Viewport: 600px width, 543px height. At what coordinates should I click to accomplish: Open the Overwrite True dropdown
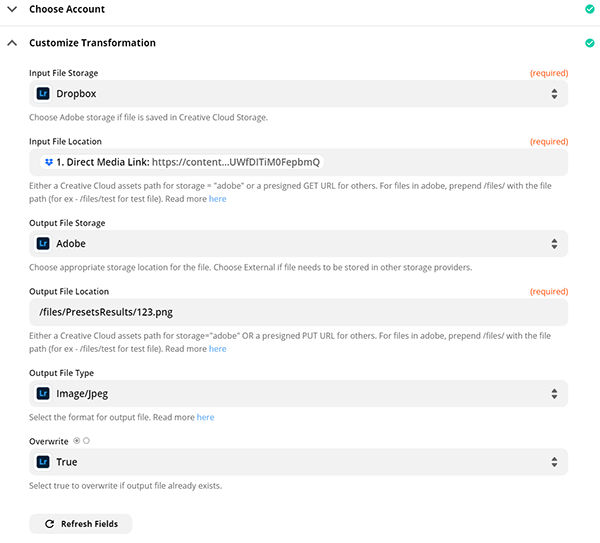[x=554, y=462]
